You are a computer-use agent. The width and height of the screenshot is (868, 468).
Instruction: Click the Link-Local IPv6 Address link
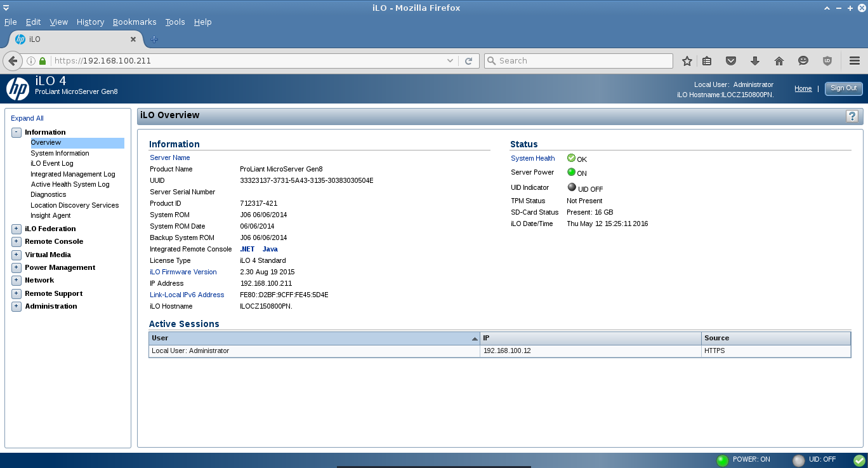[x=187, y=295]
